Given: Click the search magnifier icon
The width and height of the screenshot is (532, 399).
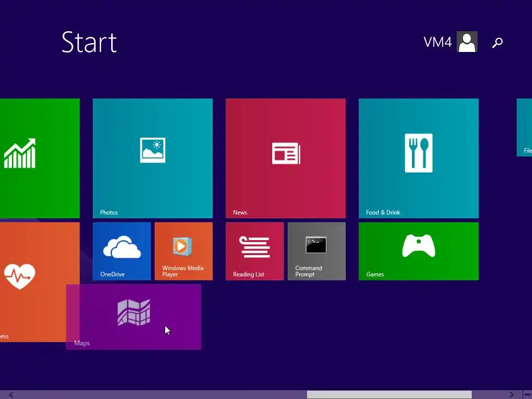Looking at the screenshot, I should (497, 43).
